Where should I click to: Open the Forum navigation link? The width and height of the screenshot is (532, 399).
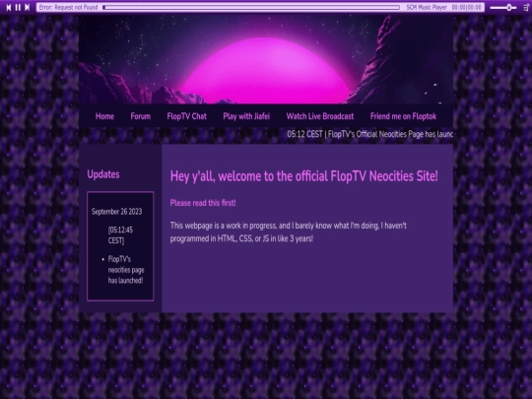point(141,116)
